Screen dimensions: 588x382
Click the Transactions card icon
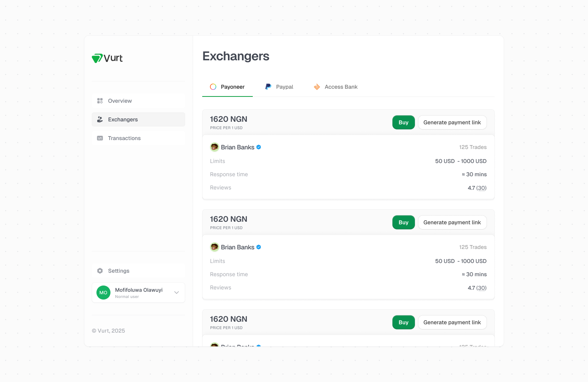pos(100,138)
